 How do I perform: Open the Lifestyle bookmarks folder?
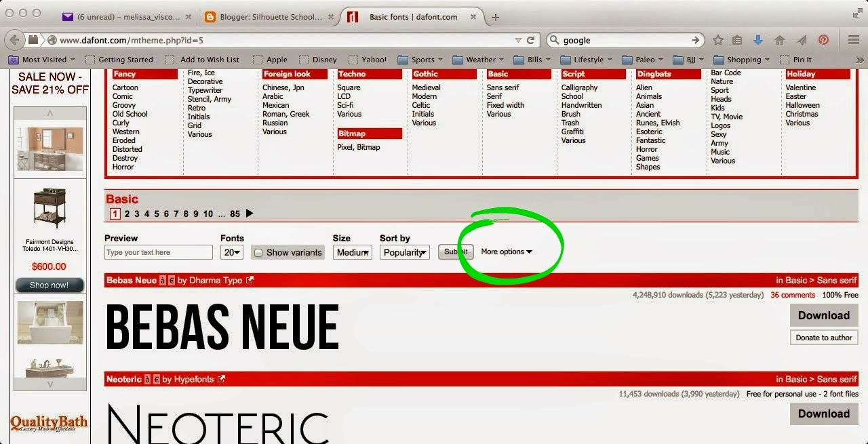tap(586, 60)
